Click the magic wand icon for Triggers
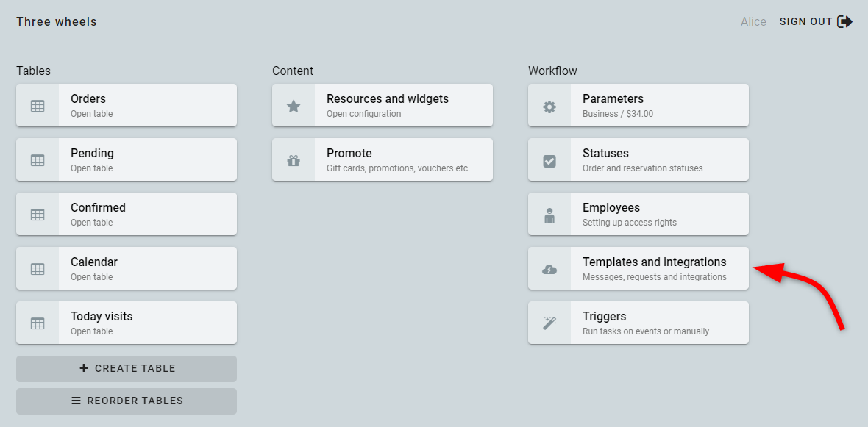This screenshot has width=868, height=427. click(549, 323)
